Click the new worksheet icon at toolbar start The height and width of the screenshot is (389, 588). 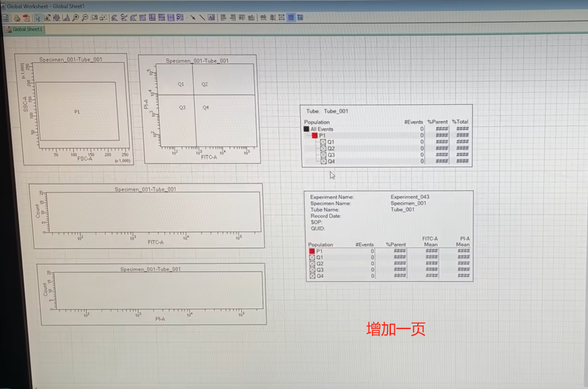pos(5,18)
